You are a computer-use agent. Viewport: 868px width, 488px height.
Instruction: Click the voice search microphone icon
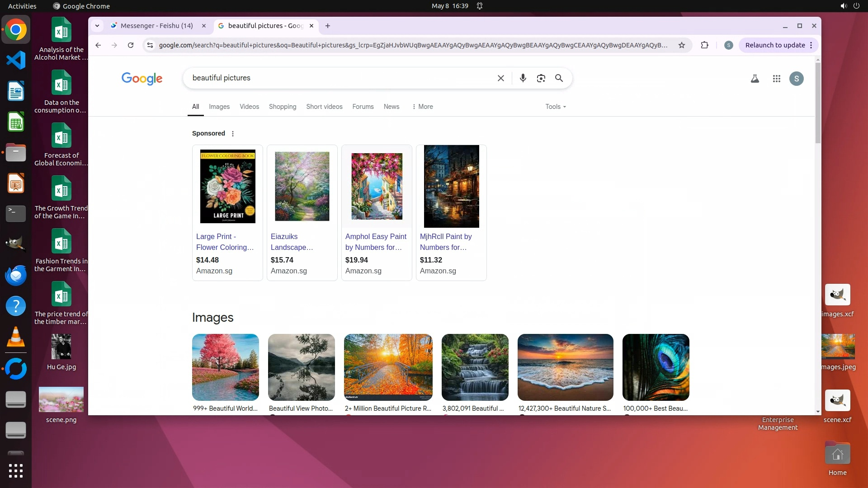pyautogui.click(x=523, y=78)
